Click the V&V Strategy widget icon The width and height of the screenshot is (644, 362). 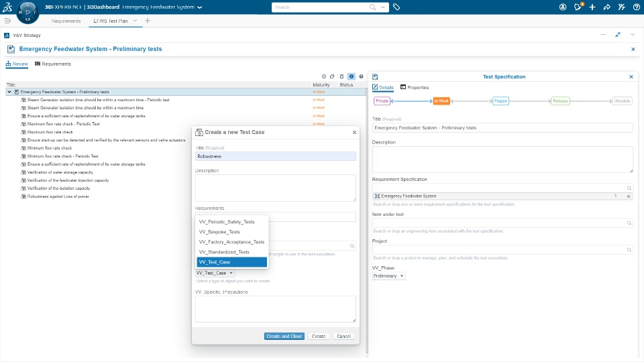tap(7, 36)
